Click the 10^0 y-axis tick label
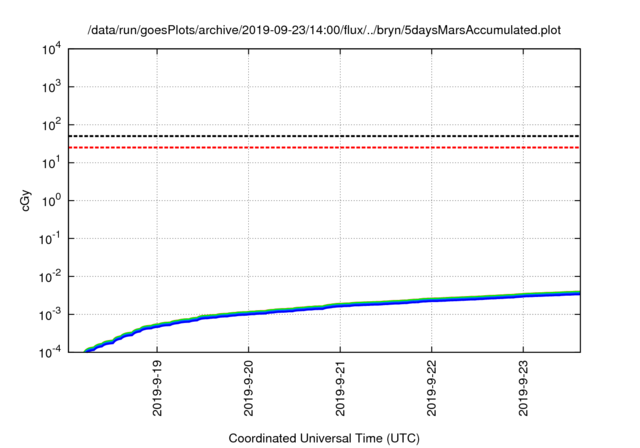Screen dimensions: 640x448 point(52,201)
